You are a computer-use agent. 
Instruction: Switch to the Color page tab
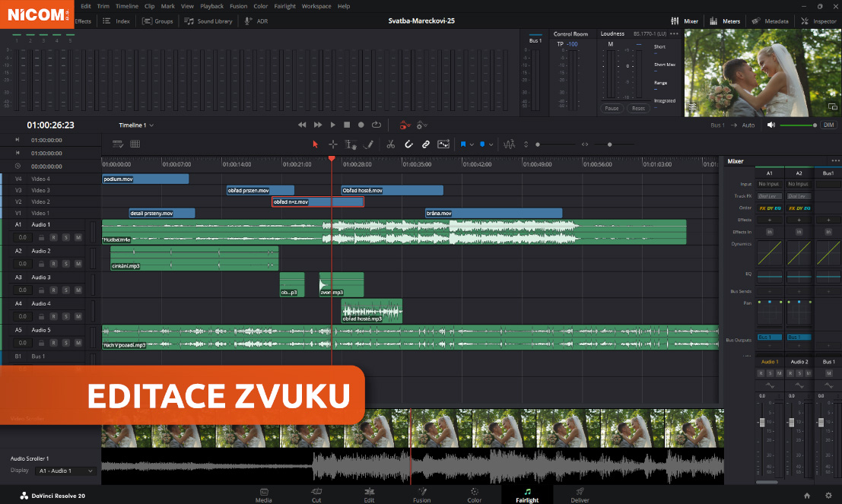(x=474, y=495)
